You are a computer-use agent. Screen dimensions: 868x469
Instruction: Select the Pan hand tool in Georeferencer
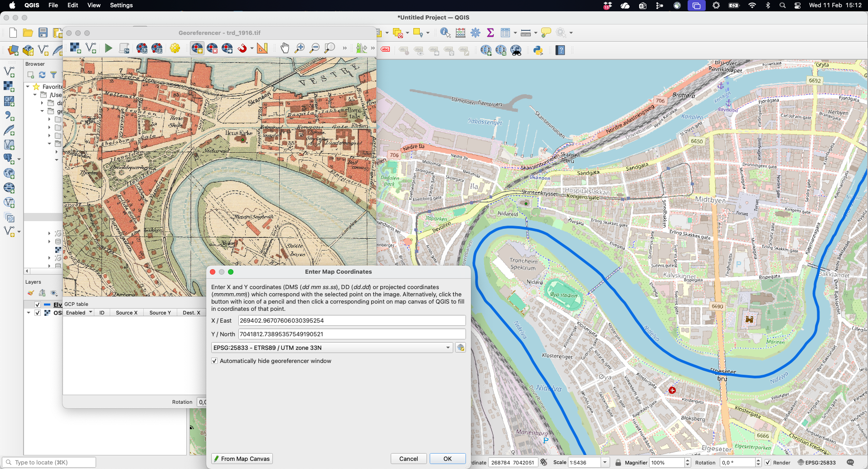coord(285,48)
